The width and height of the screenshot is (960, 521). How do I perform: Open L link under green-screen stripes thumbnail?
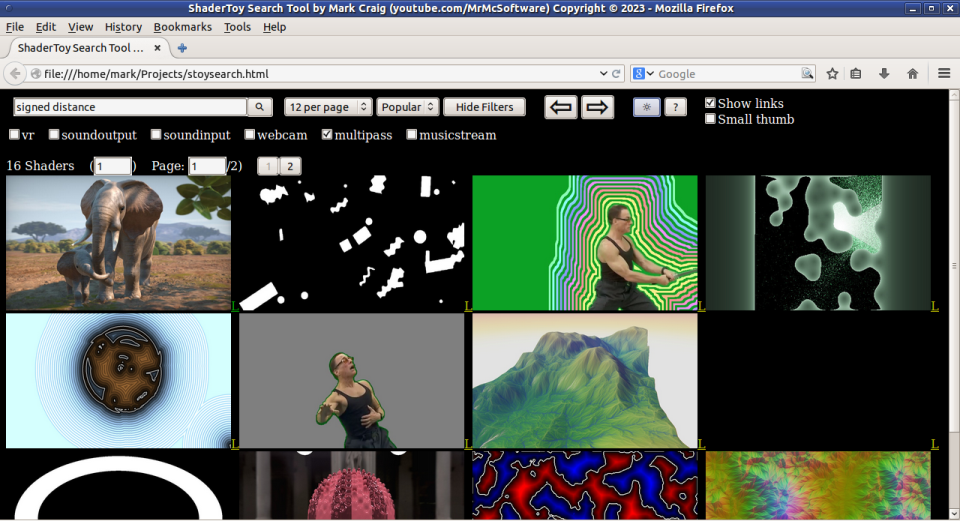pyautogui.click(x=701, y=305)
